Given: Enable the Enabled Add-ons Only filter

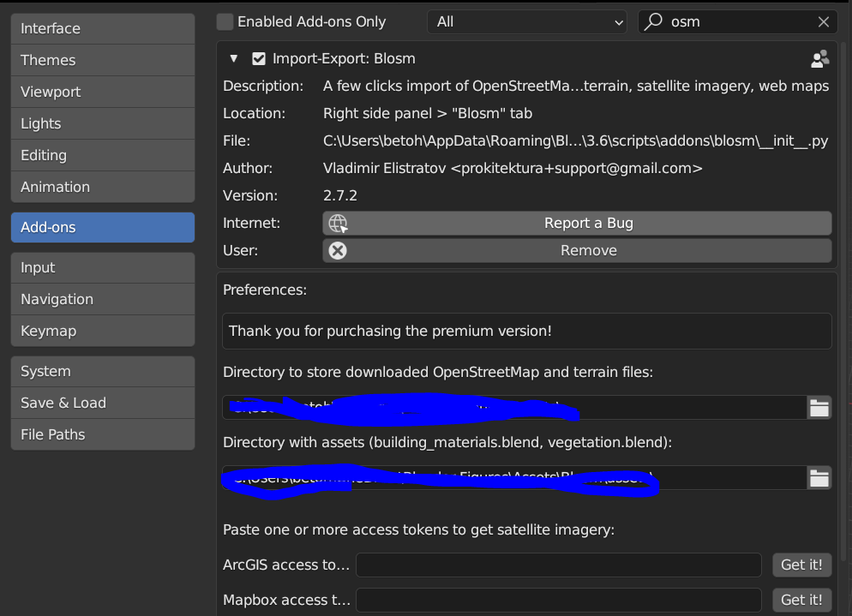Looking at the screenshot, I should [x=224, y=21].
